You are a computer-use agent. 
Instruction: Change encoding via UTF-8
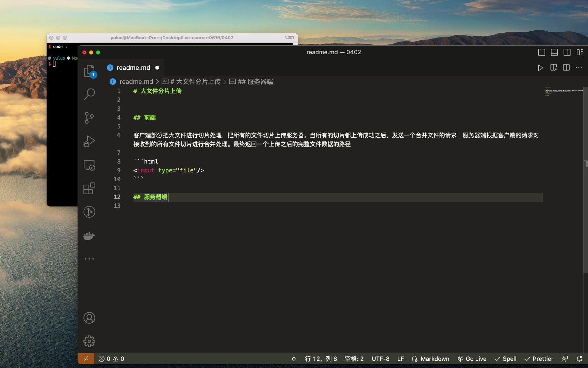pyautogui.click(x=380, y=359)
